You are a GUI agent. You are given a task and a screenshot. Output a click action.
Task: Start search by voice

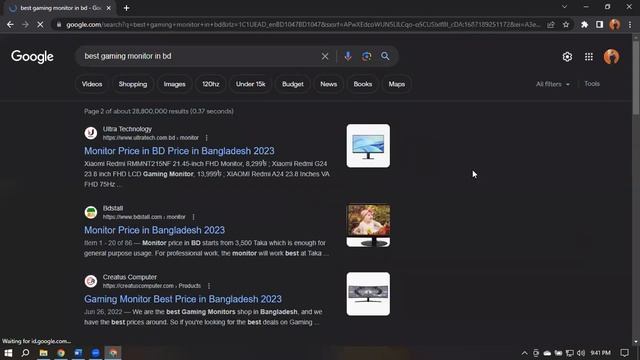pyautogui.click(x=348, y=56)
